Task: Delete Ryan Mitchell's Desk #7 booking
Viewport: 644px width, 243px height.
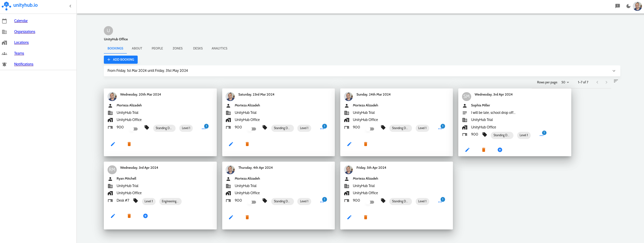Action: (x=129, y=216)
